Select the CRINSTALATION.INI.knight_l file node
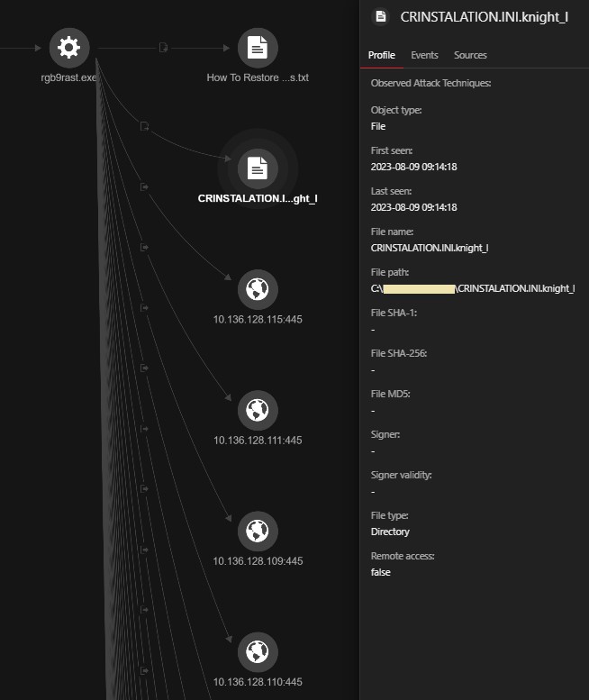Image resolution: width=589 pixels, height=700 pixels. 258,168
